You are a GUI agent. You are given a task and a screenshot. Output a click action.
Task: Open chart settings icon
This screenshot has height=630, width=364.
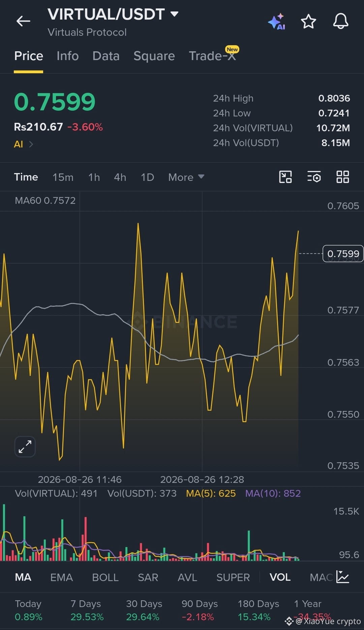pos(314,177)
